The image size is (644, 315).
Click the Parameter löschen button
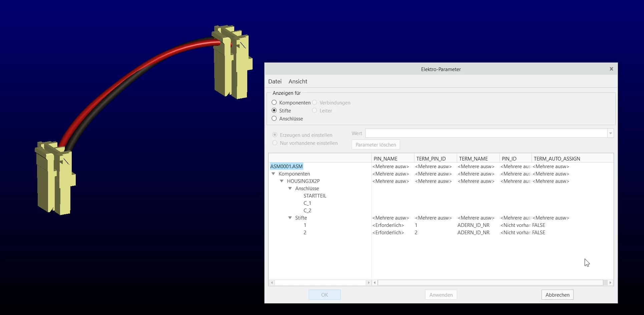click(376, 144)
